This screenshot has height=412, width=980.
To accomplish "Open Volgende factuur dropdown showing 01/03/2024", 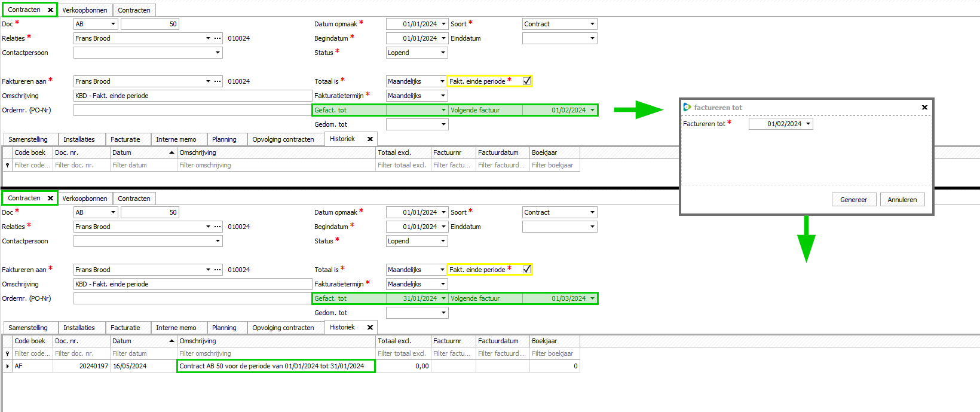I will [592, 298].
